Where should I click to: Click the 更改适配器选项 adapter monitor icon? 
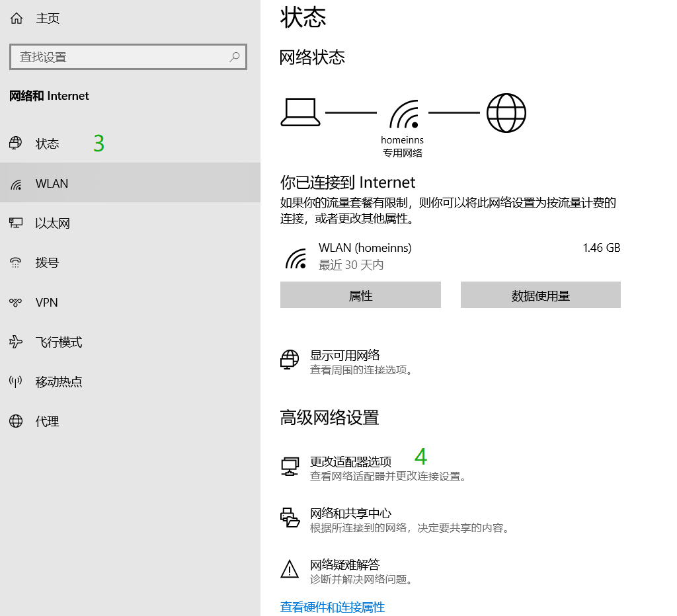(290, 467)
